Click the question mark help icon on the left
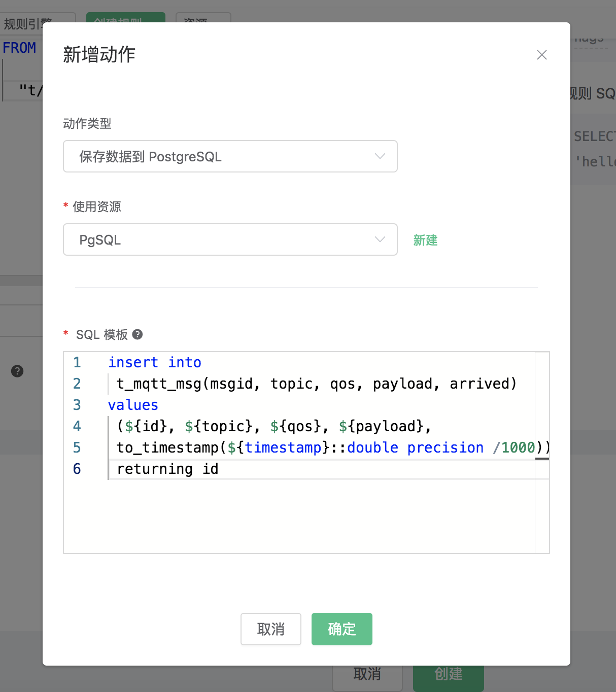Screen dimensions: 616x692 [x=17, y=371]
